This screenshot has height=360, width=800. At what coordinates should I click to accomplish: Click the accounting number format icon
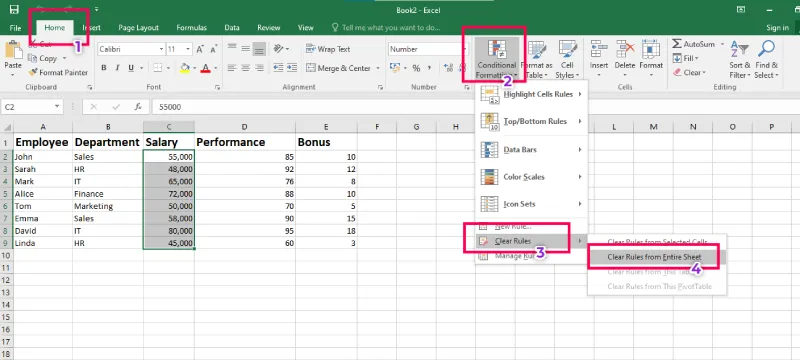pos(394,68)
